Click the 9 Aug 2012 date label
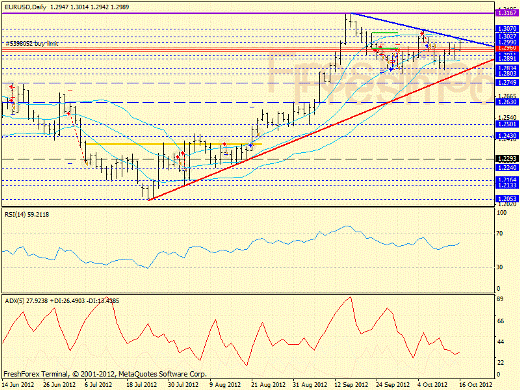Viewport: 520px width, 390px height. pos(225,385)
